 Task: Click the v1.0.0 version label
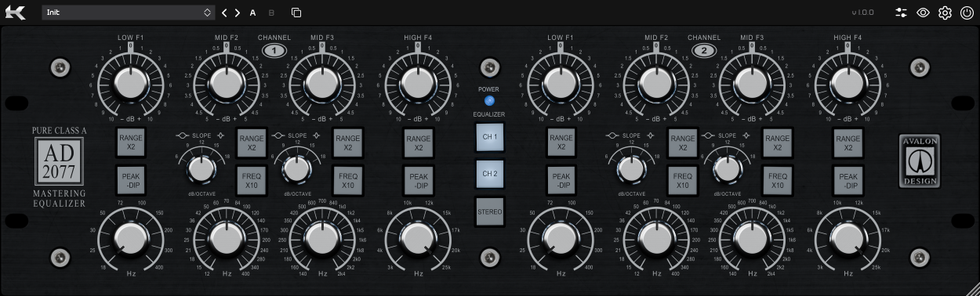(863, 13)
